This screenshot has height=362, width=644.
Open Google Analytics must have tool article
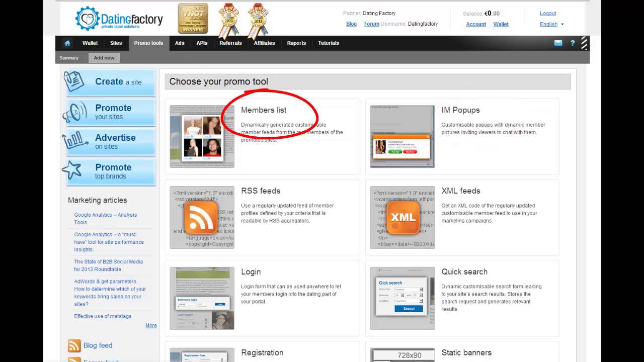[x=109, y=242]
